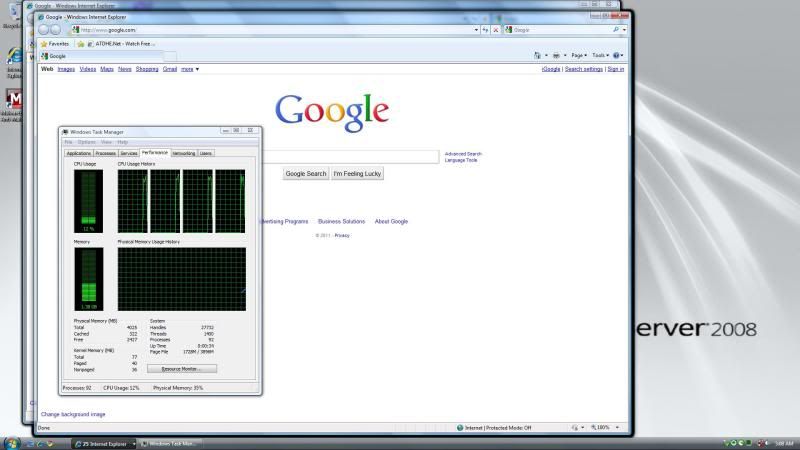Switch to the Services tab

[129, 153]
